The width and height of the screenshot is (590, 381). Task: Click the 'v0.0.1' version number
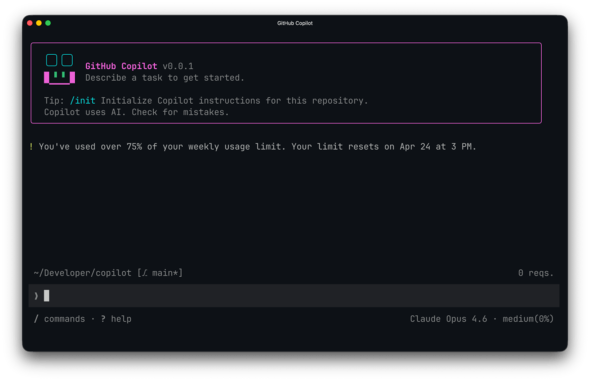(x=178, y=66)
